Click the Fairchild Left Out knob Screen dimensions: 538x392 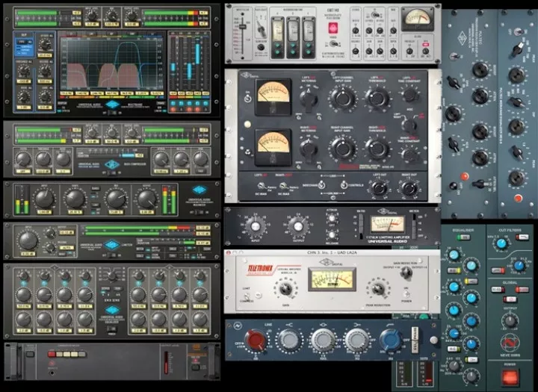click(x=380, y=188)
